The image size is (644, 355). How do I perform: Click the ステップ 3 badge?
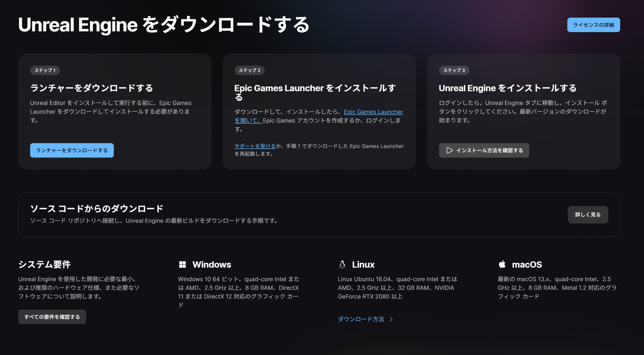coord(454,70)
